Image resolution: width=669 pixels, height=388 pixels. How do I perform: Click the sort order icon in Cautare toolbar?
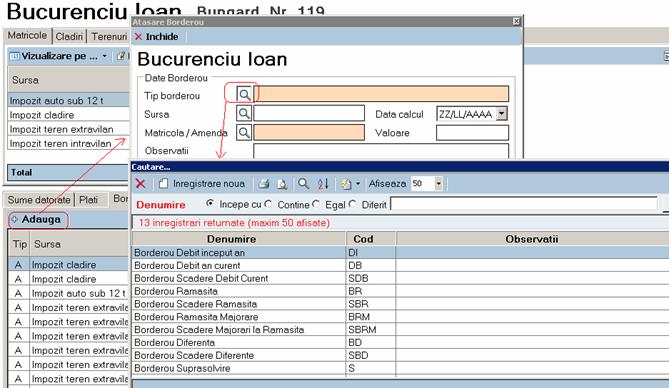323,184
